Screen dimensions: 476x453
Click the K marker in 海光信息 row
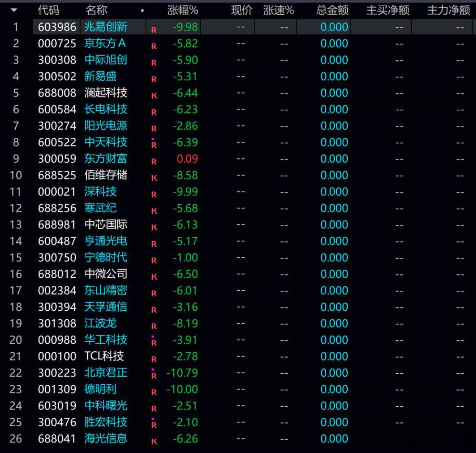154,442
